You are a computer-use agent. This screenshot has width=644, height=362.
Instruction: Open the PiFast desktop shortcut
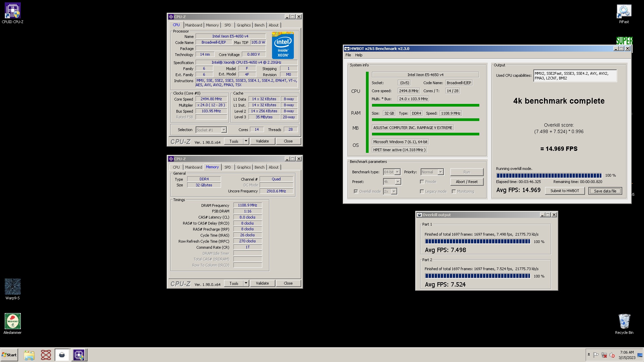coord(624,14)
